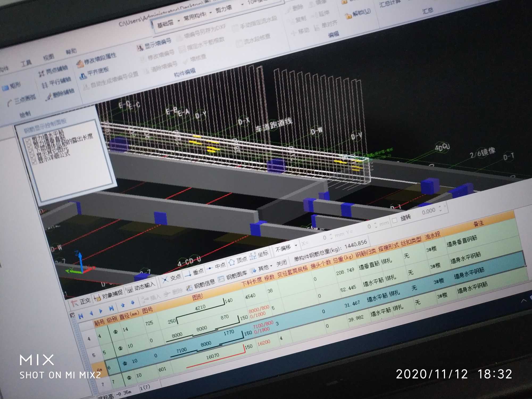Open the 视图 menu
The height and width of the screenshot is (399, 532).
click(49, 57)
